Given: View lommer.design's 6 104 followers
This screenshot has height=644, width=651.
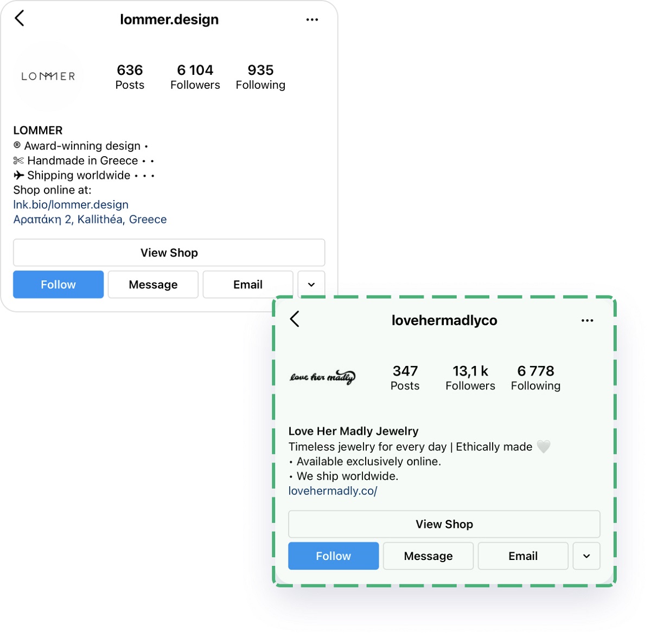Looking at the screenshot, I should (x=195, y=77).
